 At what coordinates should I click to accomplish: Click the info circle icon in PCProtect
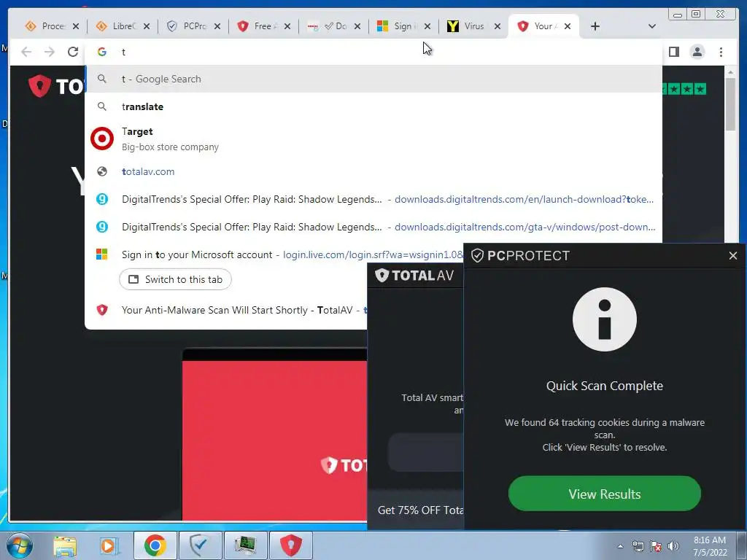(x=605, y=319)
